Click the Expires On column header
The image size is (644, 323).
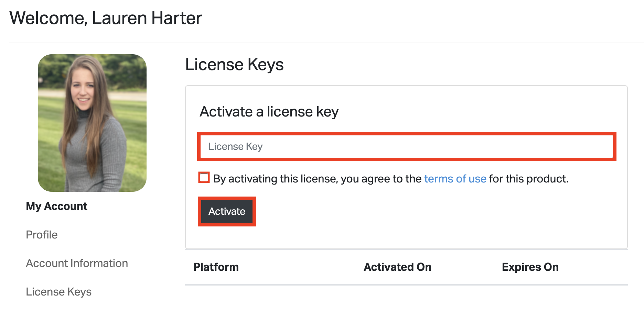pyautogui.click(x=530, y=267)
